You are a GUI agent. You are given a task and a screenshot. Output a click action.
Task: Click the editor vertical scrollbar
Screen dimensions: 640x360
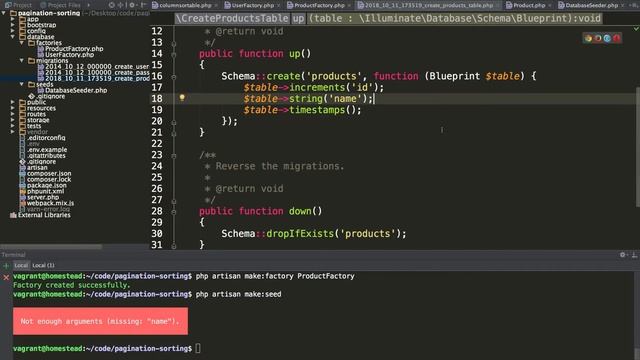point(637,147)
